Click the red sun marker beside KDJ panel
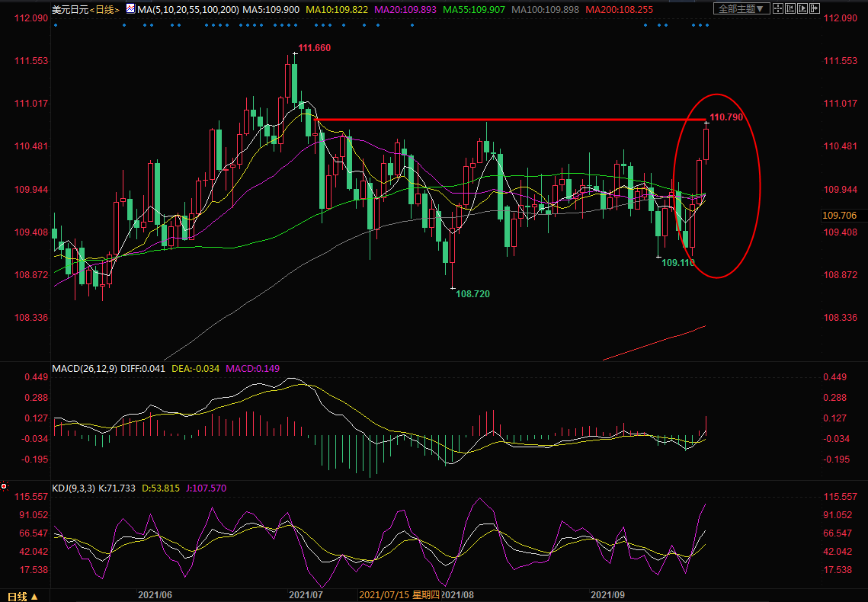 click(4, 485)
